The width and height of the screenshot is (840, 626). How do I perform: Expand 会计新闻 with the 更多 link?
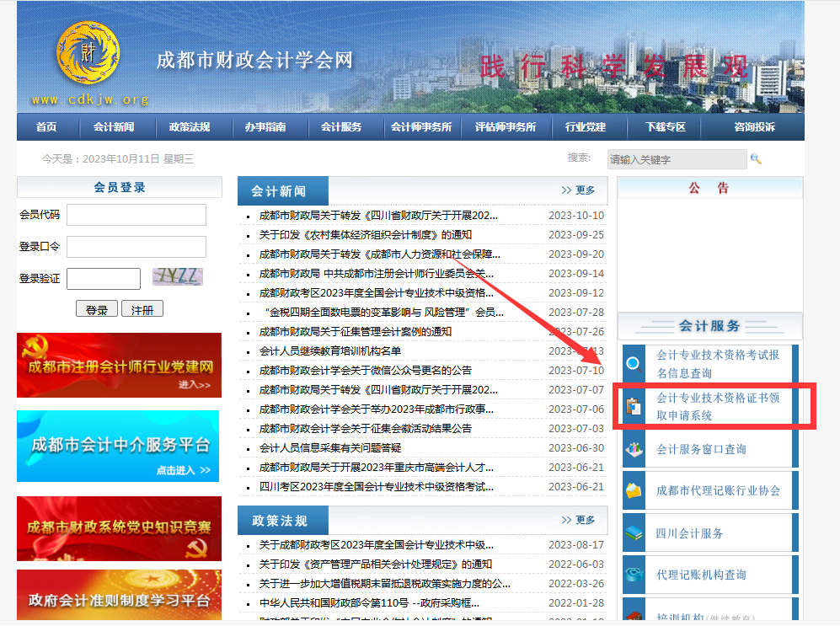click(x=578, y=190)
